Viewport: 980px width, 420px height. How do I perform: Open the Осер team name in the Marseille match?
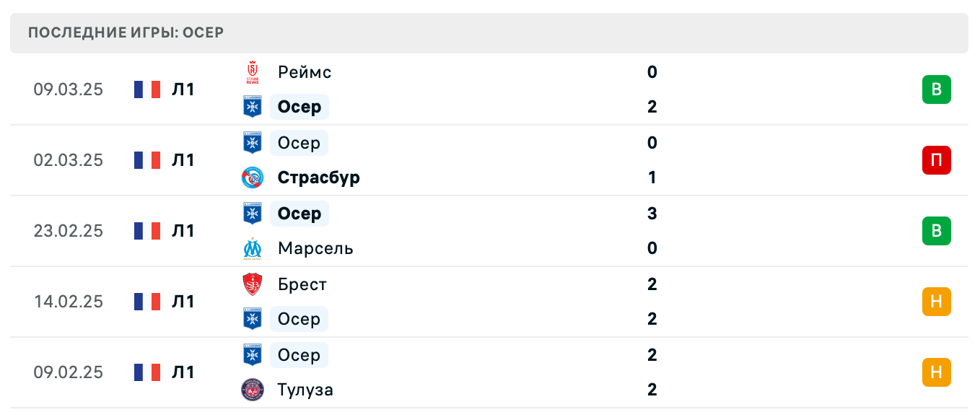299,214
